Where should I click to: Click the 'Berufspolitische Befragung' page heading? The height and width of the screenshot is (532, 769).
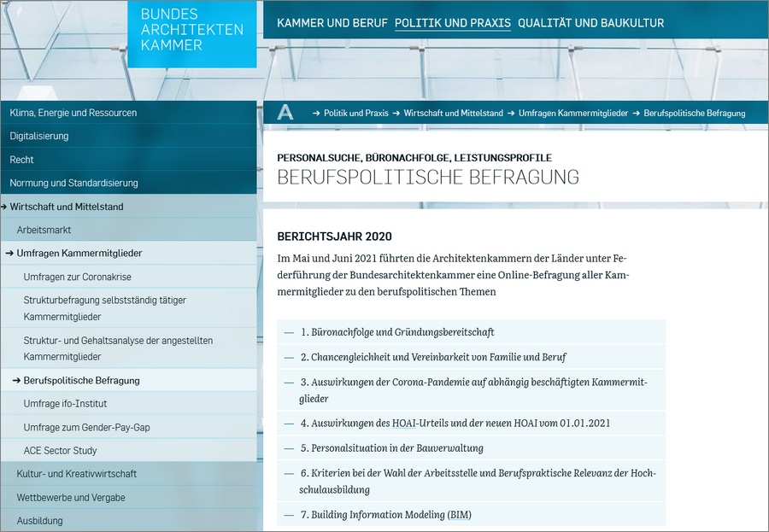coord(428,177)
